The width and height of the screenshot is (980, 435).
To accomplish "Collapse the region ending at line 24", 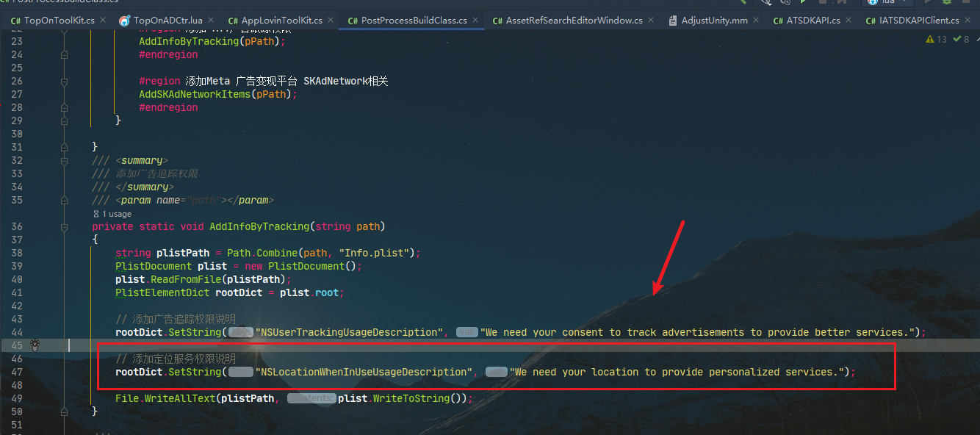I will (64, 54).
